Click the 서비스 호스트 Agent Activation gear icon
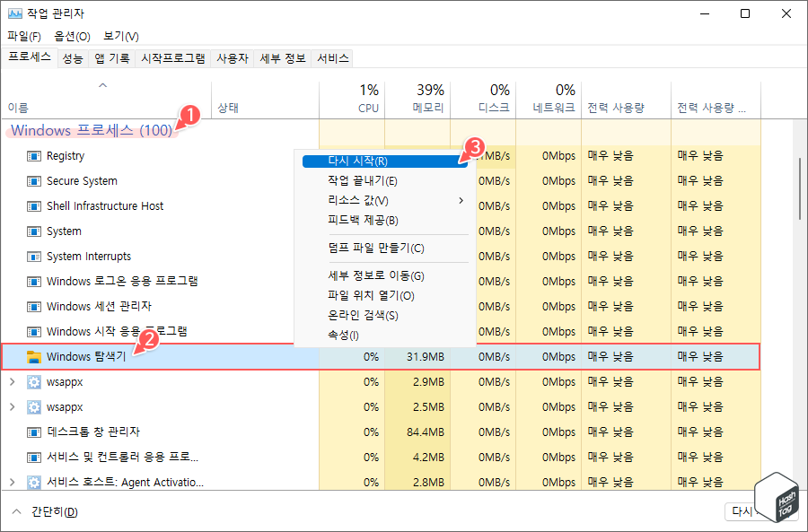 [33, 483]
